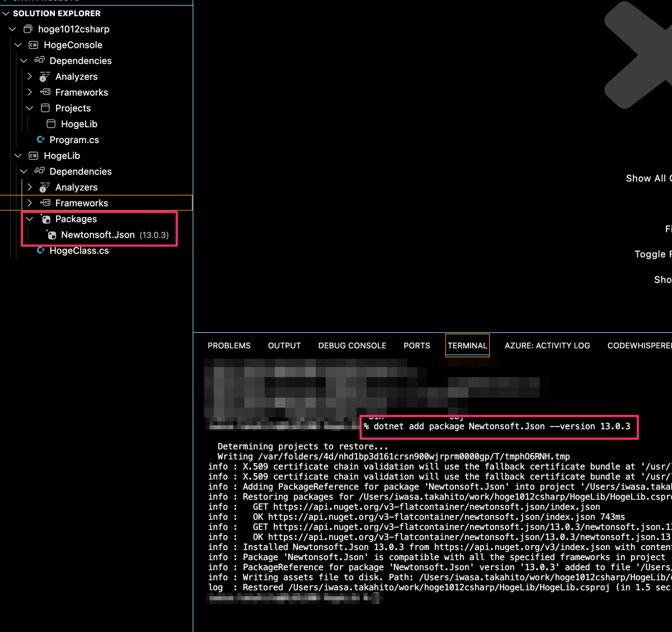
Task: Click the Packages node icon under HogeLib
Action: coord(46,219)
